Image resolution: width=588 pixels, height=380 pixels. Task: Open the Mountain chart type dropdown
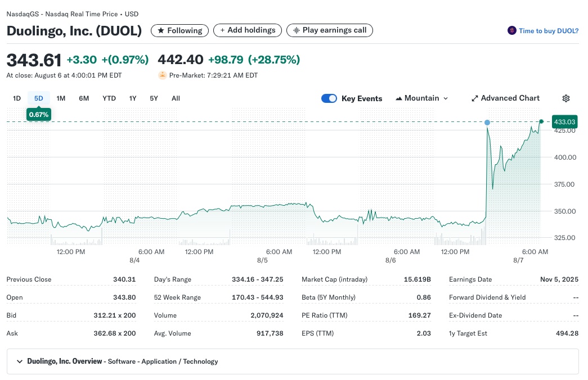pyautogui.click(x=422, y=98)
